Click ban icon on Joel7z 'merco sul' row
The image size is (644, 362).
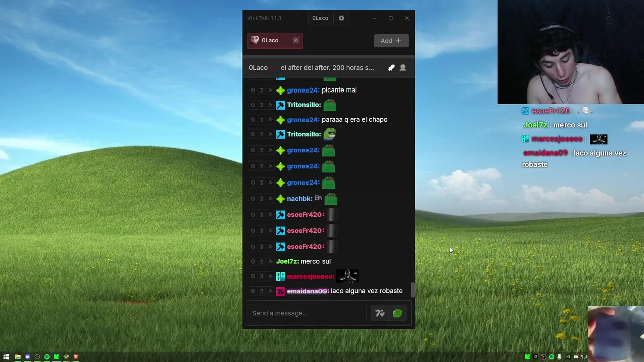(253, 261)
